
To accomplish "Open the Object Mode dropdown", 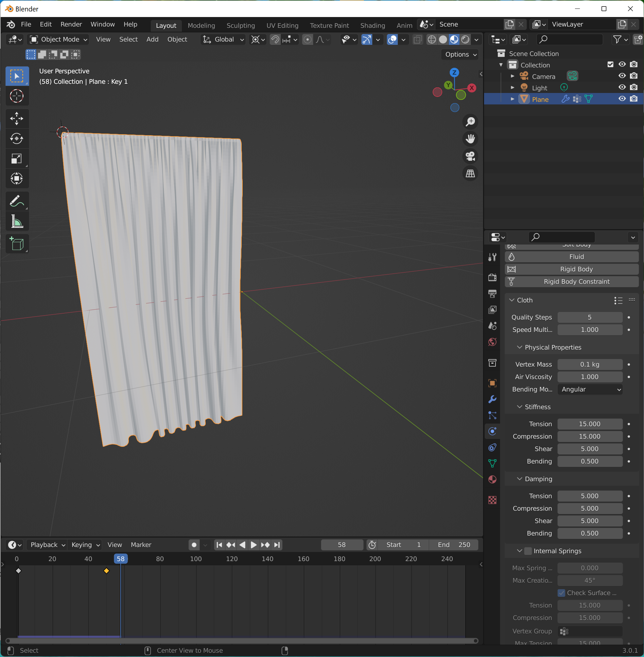I will click(59, 39).
